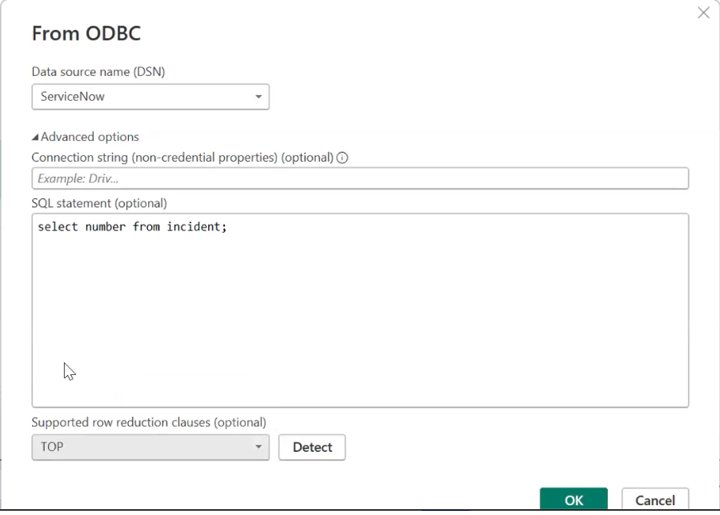Place cursor after 'select number from incident;'
This screenshot has width=720, height=515.
228,227
